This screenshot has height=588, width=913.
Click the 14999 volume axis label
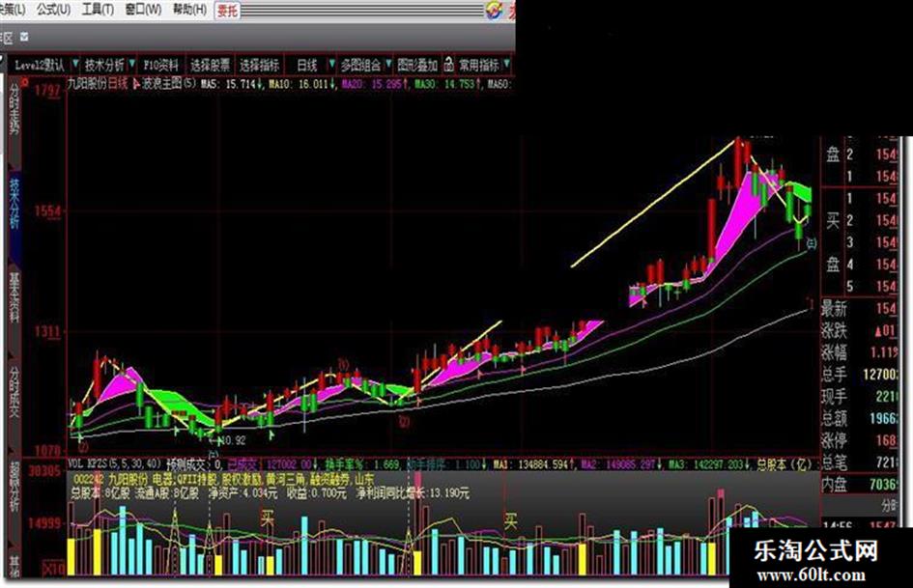[44, 522]
